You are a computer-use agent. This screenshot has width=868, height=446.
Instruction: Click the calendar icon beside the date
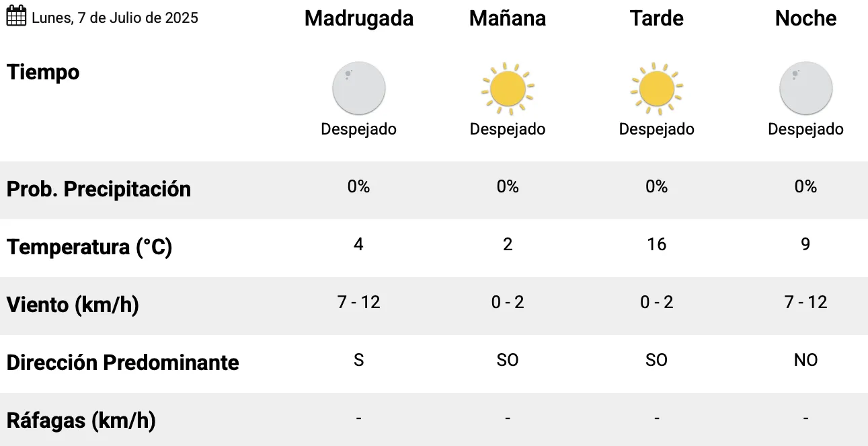click(16, 15)
